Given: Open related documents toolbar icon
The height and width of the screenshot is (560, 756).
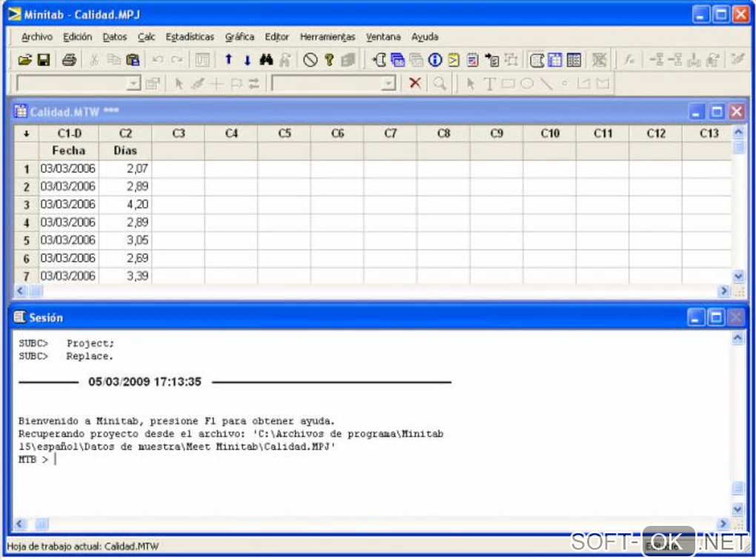Looking at the screenshot, I should (492, 60).
